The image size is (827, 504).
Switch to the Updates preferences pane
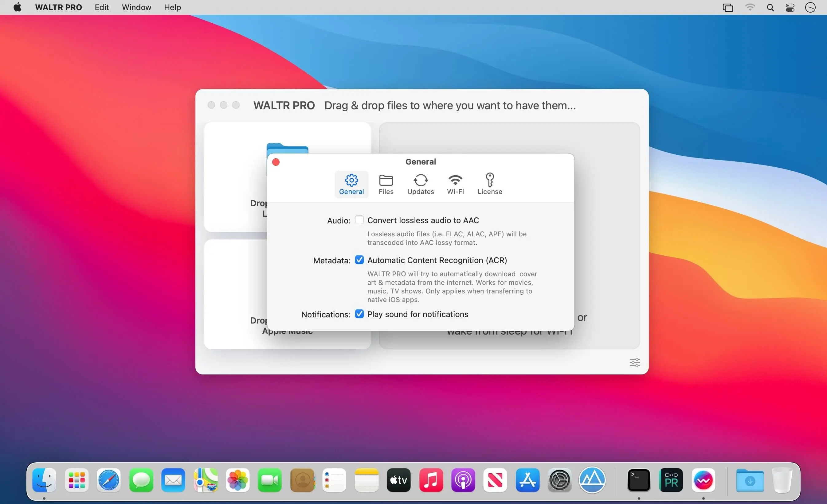(x=420, y=184)
